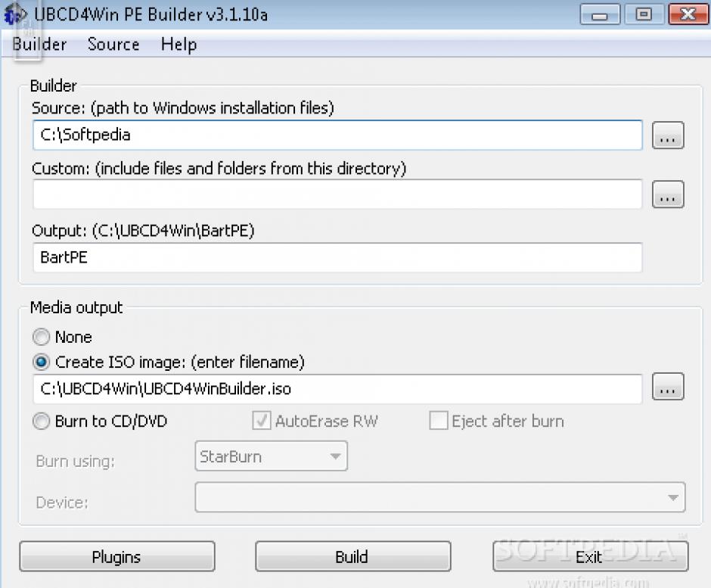Browse for Custom files directory
The height and width of the screenshot is (588, 711).
tap(667, 194)
